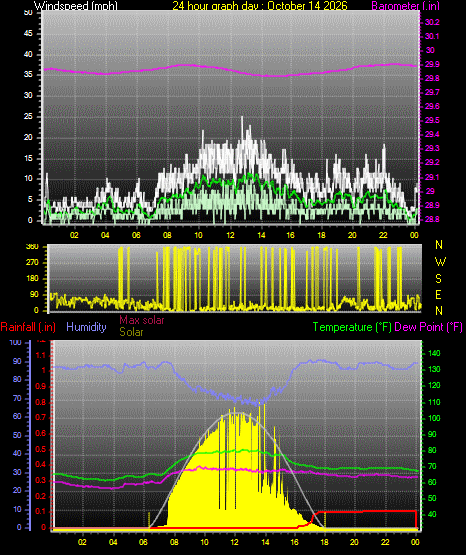Click the red rainfall axis value '0.3'
This screenshot has width=466, height=555.
click(41, 480)
